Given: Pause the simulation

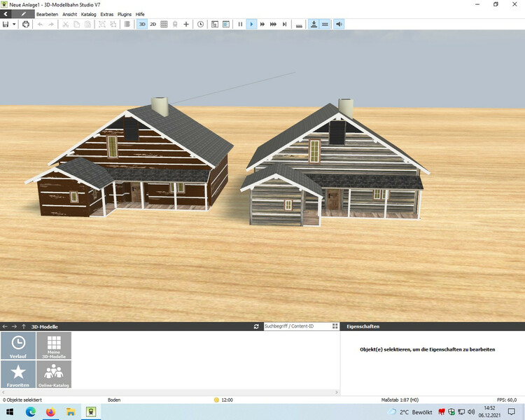Looking at the screenshot, I should 240,24.
